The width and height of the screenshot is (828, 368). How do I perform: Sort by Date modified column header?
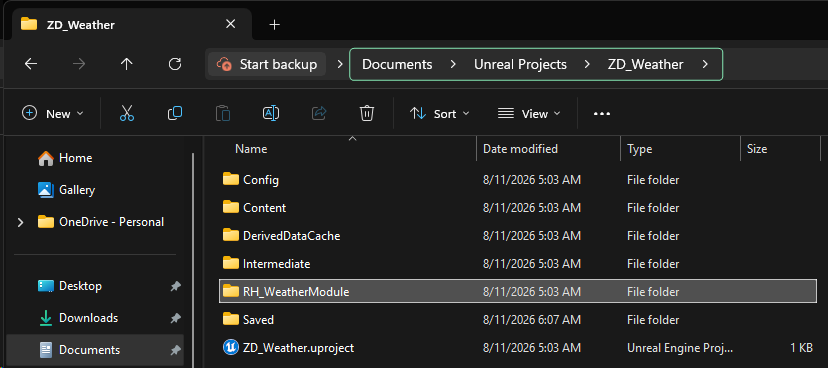520,149
